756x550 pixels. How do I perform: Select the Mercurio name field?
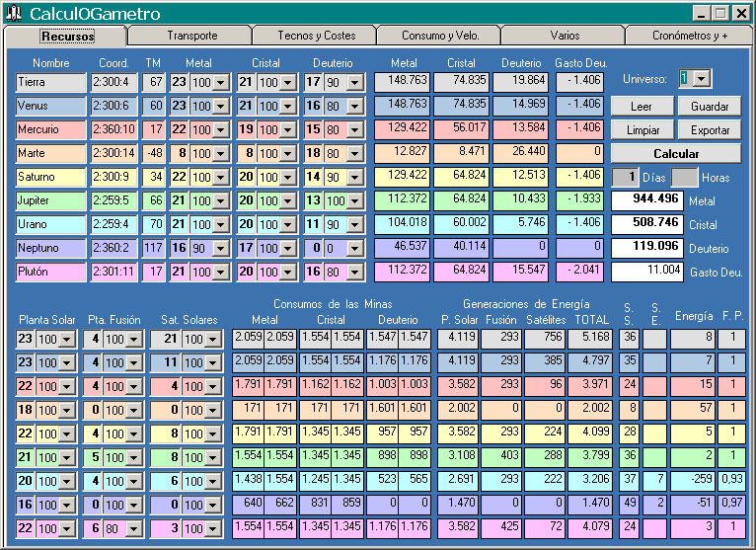tap(50, 129)
